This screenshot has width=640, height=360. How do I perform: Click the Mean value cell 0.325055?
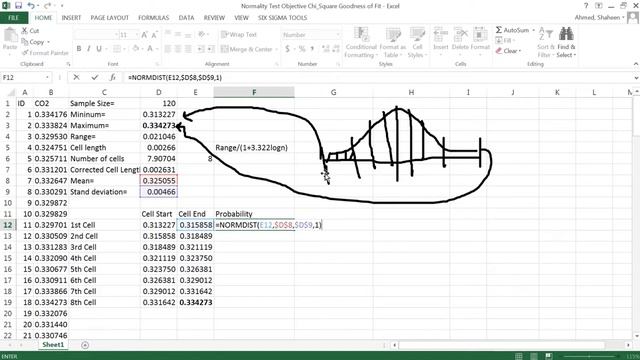159,180
